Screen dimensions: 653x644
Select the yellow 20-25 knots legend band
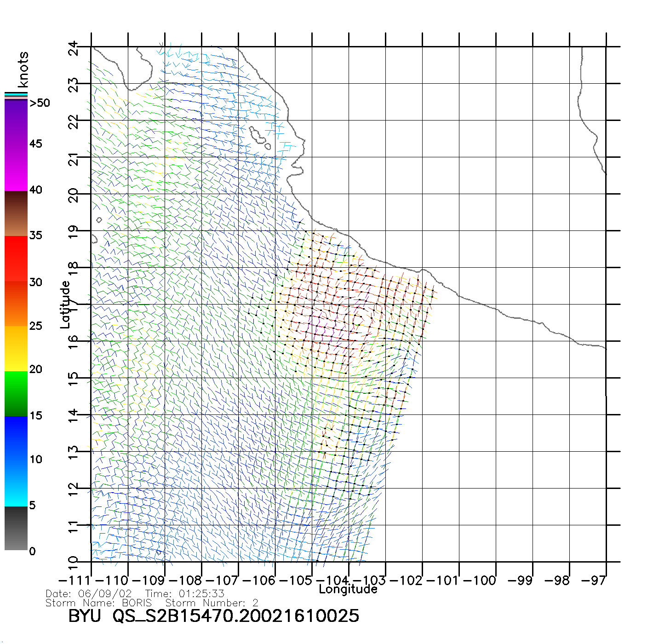16,348
